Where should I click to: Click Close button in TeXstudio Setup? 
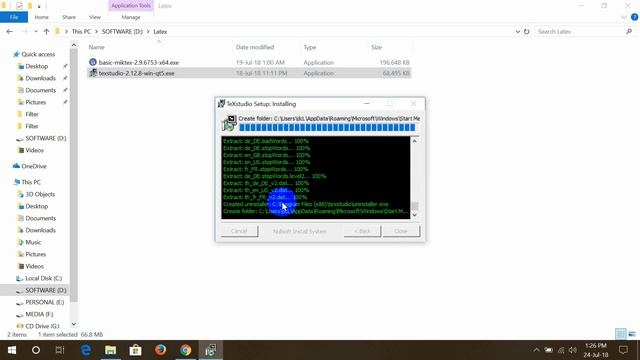[x=401, y=231]
